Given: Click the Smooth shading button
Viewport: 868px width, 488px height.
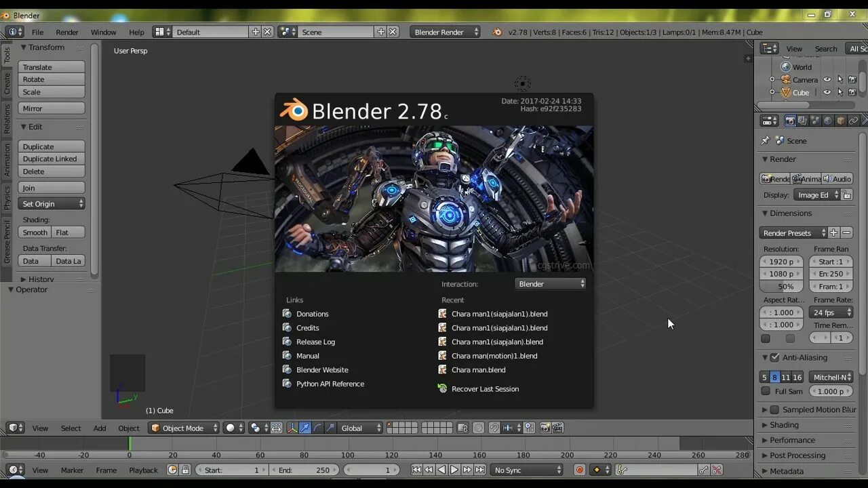Looking at the screenshot, I should tap(35, 232).
